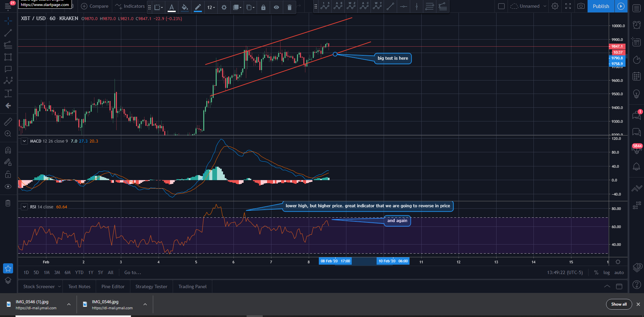Remove drawings with left sidebar trash icon
Screen dimensions: 644x317
click(8, 203)
